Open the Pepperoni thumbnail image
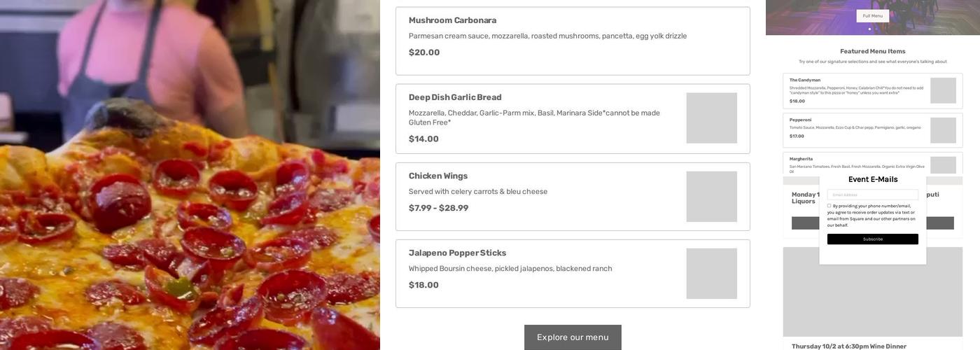Viewport: 980px width, 350px height. pyautogui.click(x=943, y=130)
